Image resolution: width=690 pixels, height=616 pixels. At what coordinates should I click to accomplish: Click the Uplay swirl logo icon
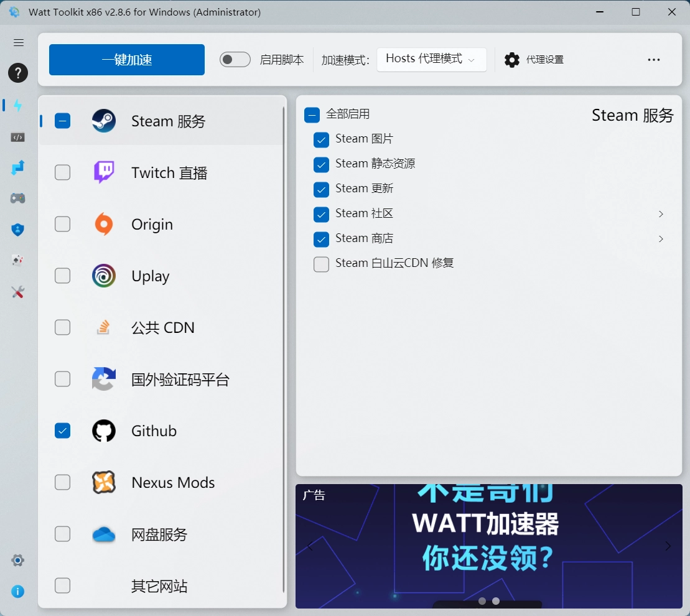pyautogui.click(x=104, y=276)
